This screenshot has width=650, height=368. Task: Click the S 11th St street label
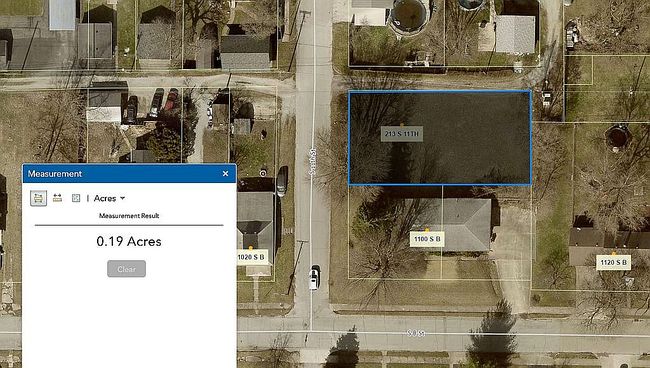point(313,162)
